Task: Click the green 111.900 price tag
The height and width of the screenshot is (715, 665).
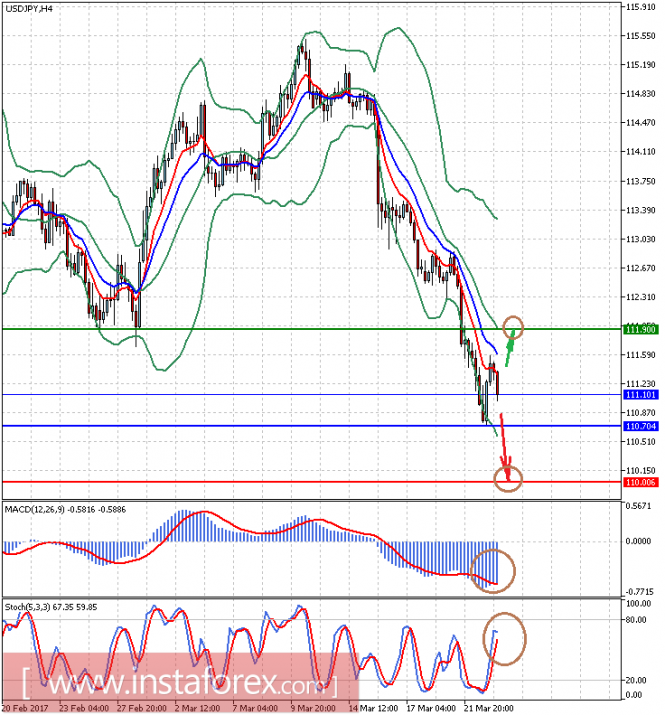Action: [x=639, y=329]
